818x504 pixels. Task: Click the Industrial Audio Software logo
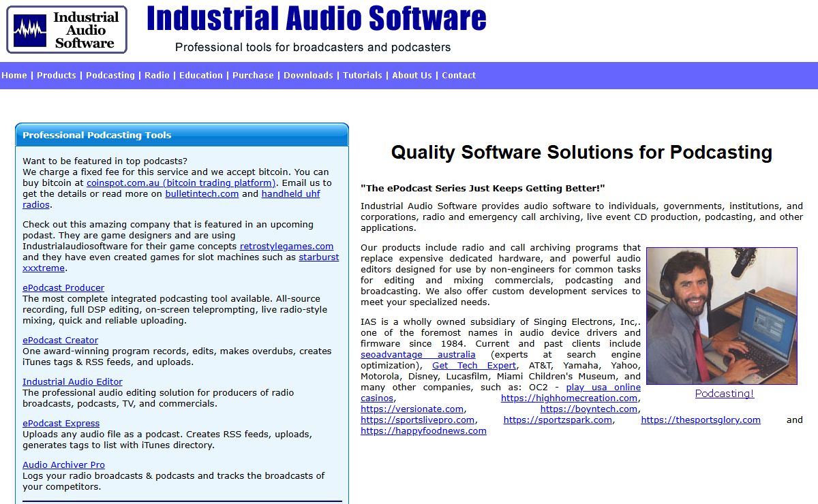[67, 30]
